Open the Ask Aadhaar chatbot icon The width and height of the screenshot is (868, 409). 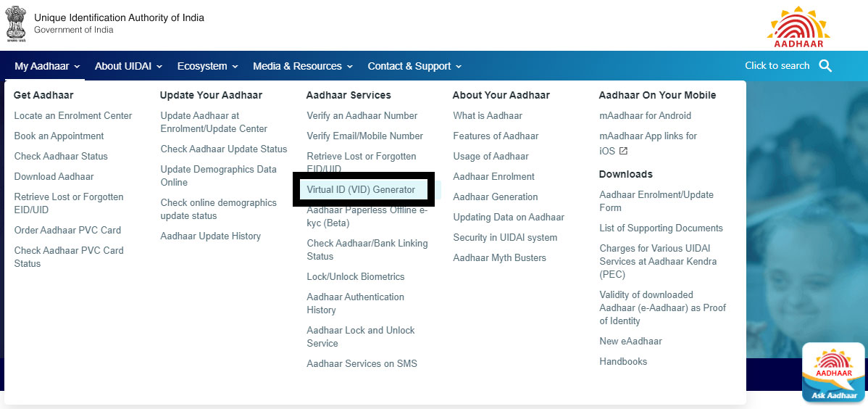[x=833, y=372]
